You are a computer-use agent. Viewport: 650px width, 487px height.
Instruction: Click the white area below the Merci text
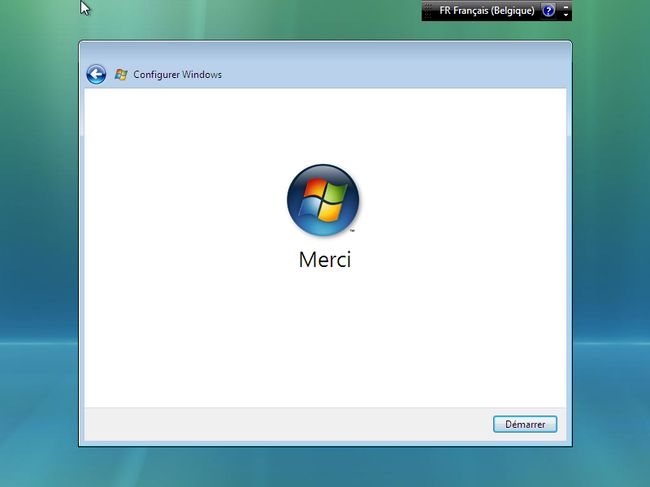tap(325, 340)
